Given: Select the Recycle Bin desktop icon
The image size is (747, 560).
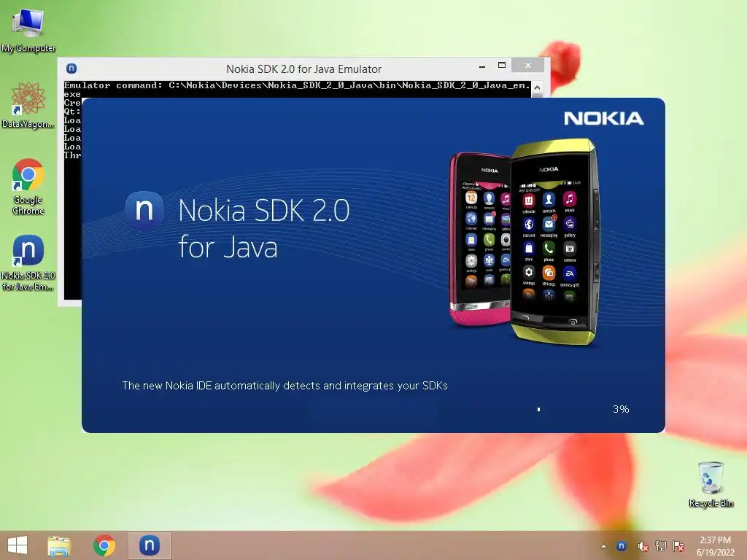Looking at the screenshot, I should point(711,484).
